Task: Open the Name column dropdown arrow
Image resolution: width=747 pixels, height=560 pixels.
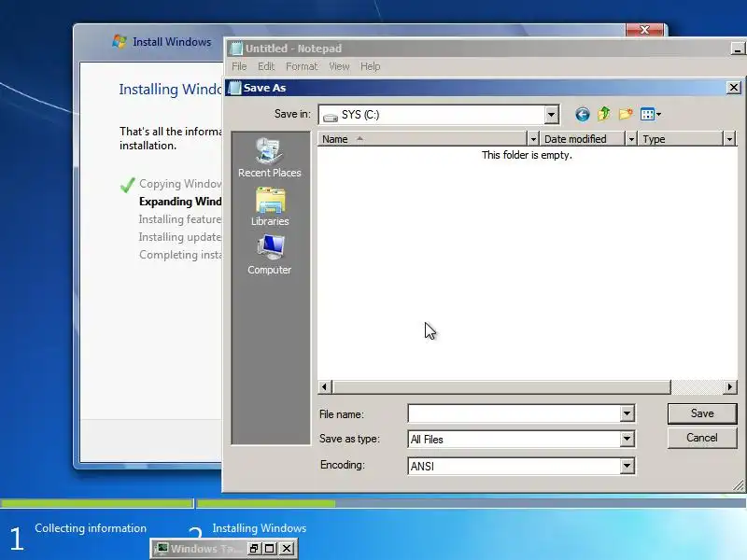Action: click(533, 139)
